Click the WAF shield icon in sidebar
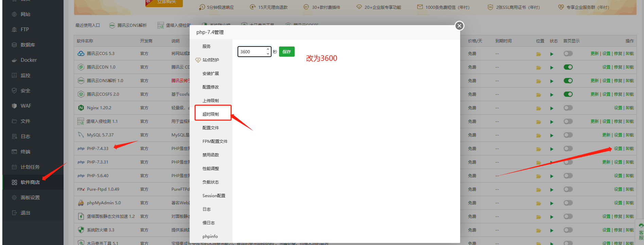The height and width of the screenshot is (245, 644). 14,106
